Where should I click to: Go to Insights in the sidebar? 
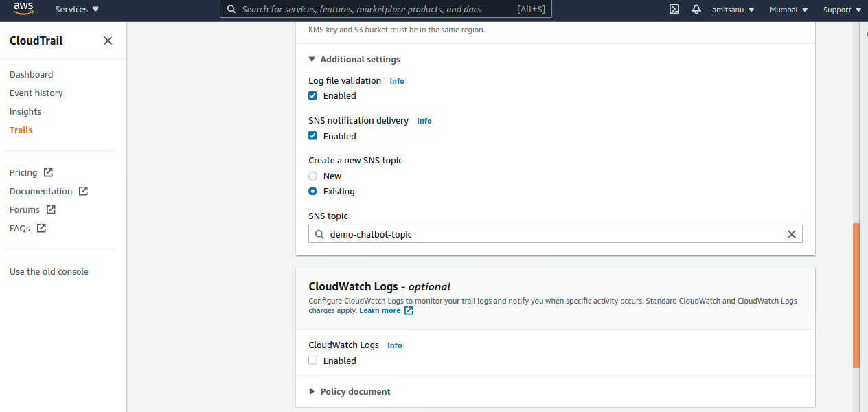click(25, 111)
